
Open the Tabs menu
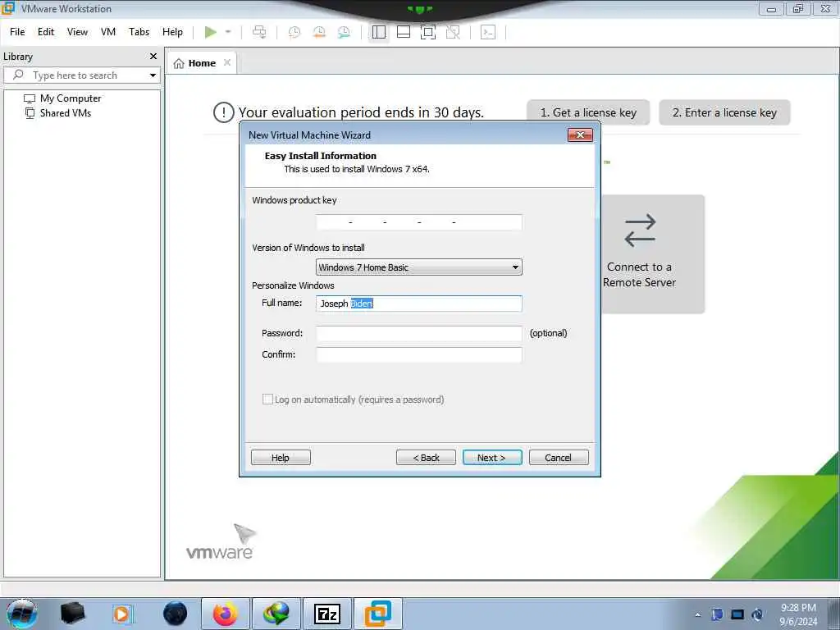[x=139, y=32]
